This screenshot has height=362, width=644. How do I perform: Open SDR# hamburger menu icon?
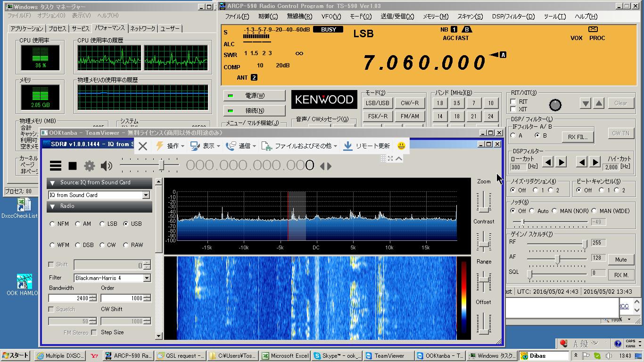(56, 165)
